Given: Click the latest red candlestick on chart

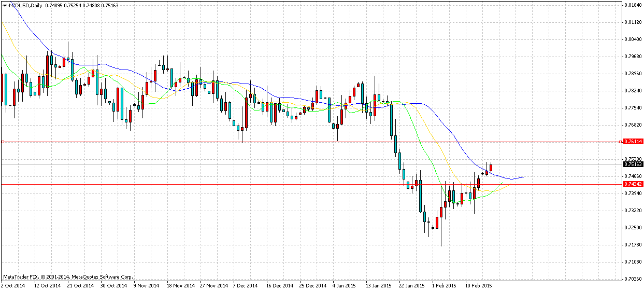Looking at the screenshot, I should coord(491,167).
